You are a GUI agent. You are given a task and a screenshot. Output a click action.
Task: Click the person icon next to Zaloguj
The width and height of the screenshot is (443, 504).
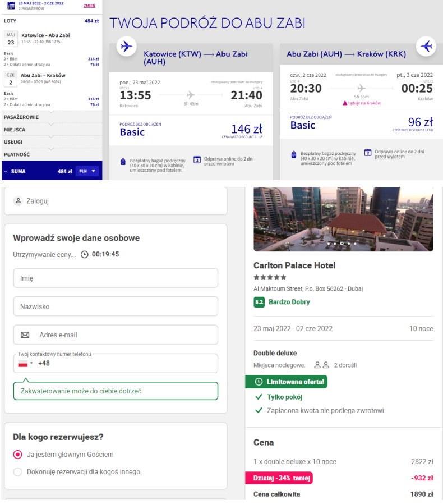(19, 200)
